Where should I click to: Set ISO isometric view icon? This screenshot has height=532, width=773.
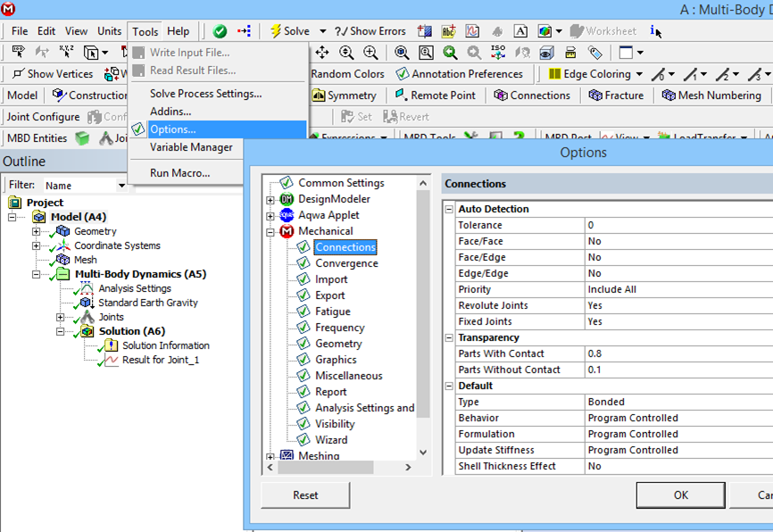(498, 53)
